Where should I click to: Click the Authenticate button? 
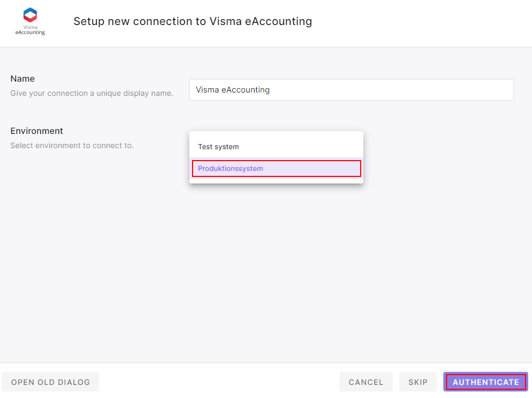pyautogui.click(x=486, y=382)
